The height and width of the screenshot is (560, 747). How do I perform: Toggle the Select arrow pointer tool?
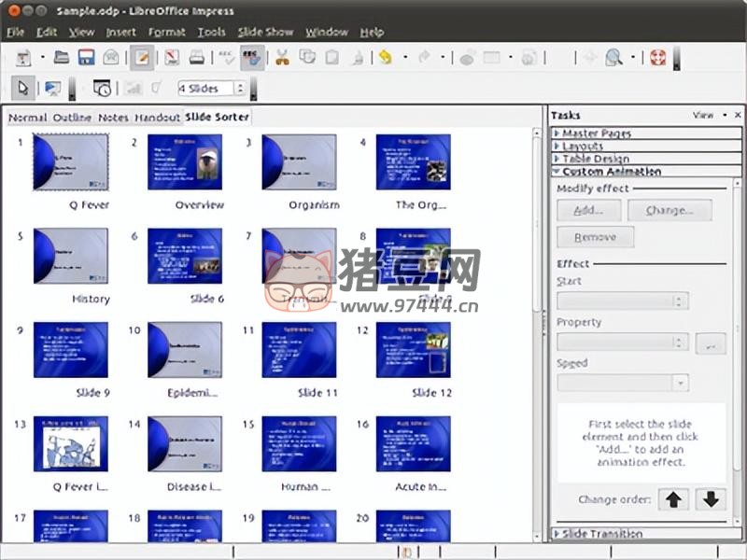pos(23,89)
